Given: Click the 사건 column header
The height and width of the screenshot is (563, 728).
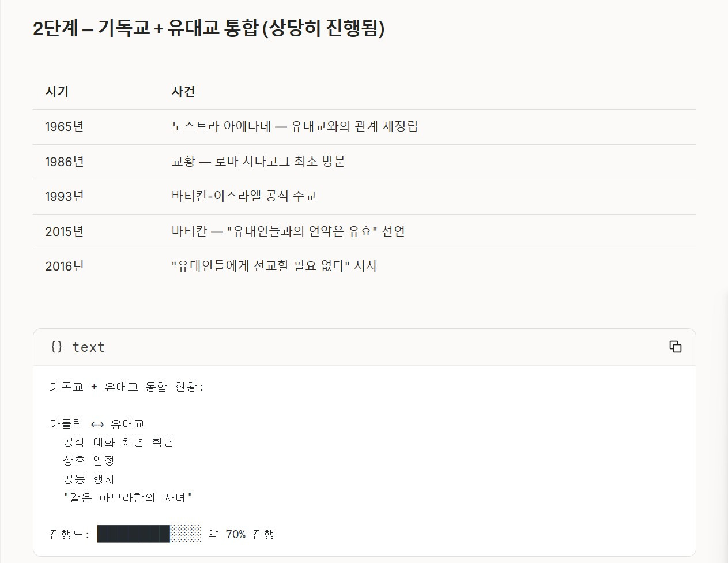Looking at the screenshot, I should click(x=183, y=92).
